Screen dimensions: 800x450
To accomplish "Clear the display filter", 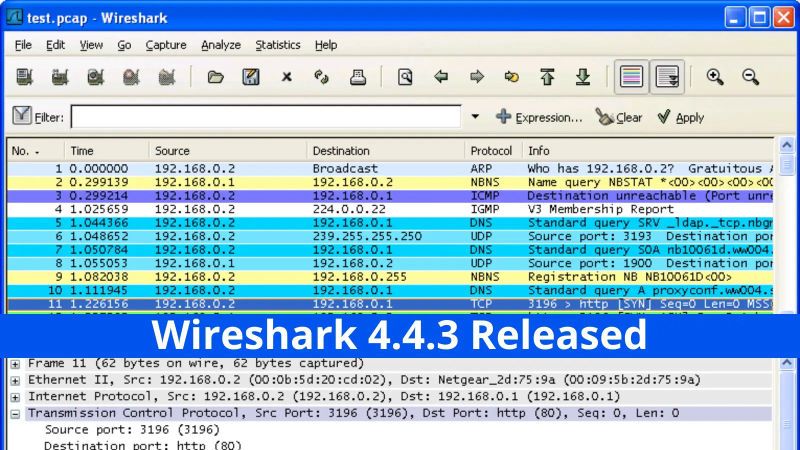I will [x=619, y=117].
